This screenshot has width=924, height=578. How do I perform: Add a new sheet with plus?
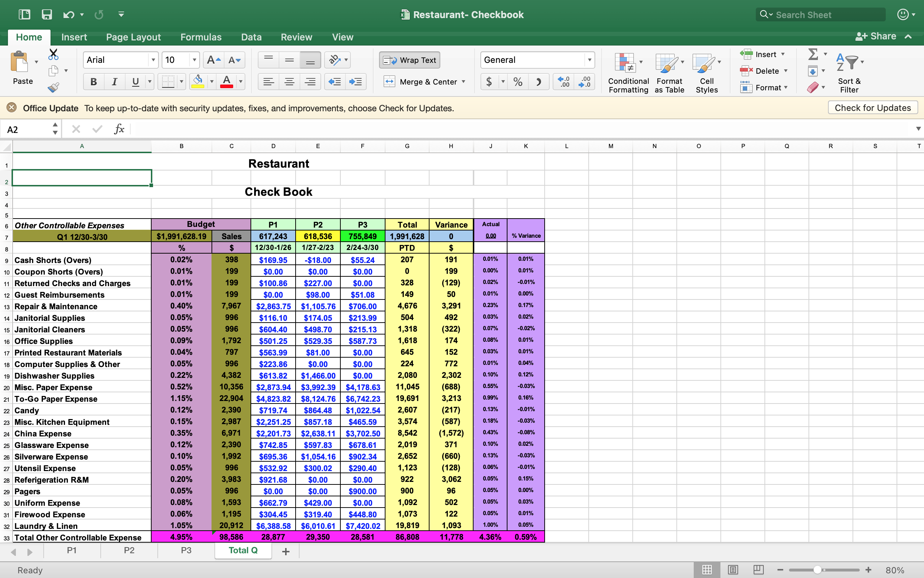point(285,551)
